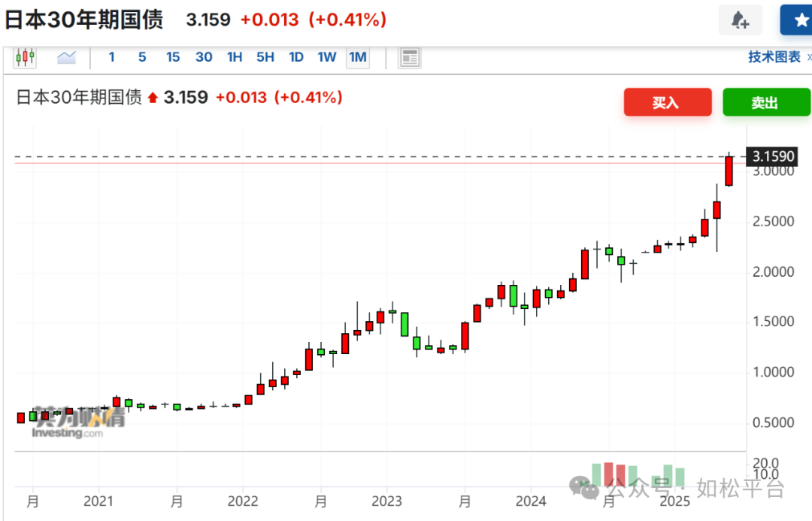Choose the 5-minute interval
The image size is (812, 521).
click(142, 57)
